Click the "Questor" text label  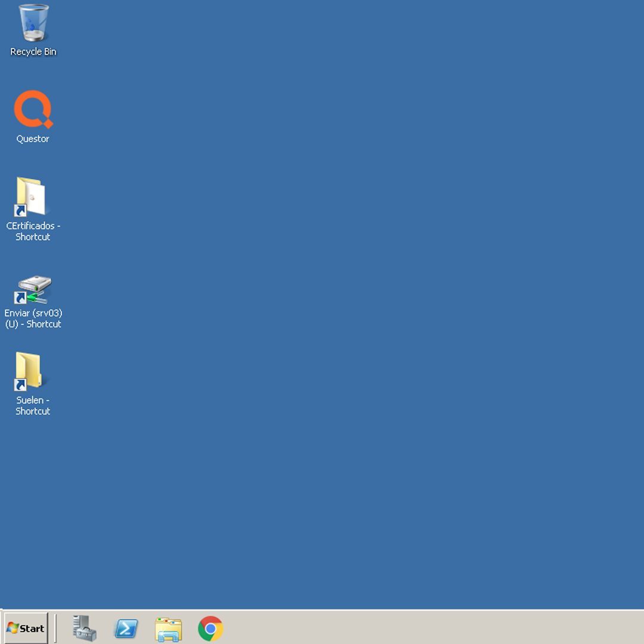click(33, 139)
